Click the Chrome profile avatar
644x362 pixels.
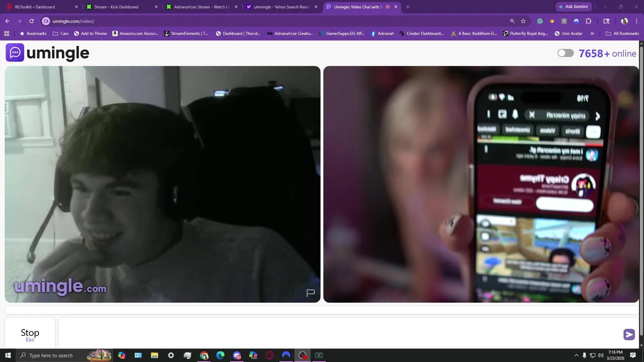pyautogui.click(x=624, y=21)
